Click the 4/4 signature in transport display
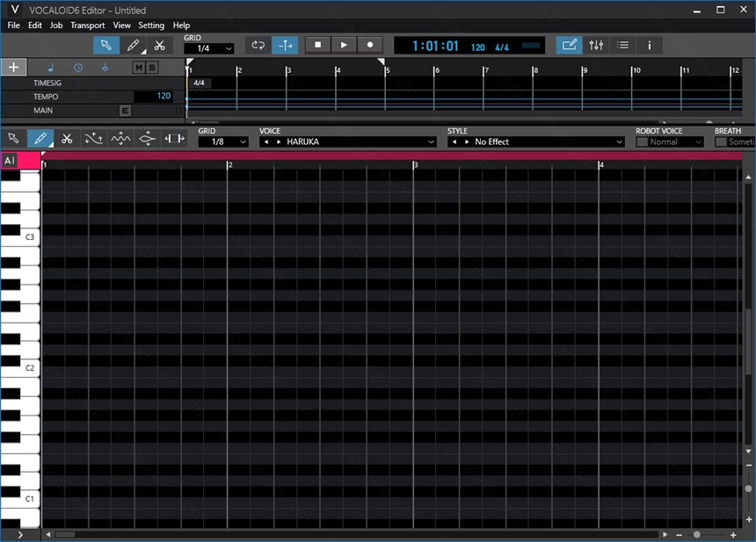756x542 pixels. pyautogui.click(x=502, y=47)
